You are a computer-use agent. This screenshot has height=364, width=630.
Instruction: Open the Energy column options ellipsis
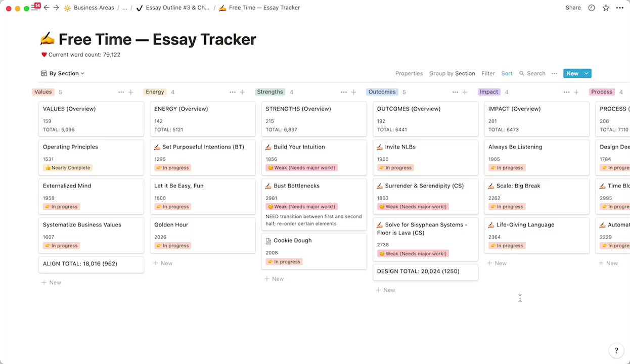233,92
